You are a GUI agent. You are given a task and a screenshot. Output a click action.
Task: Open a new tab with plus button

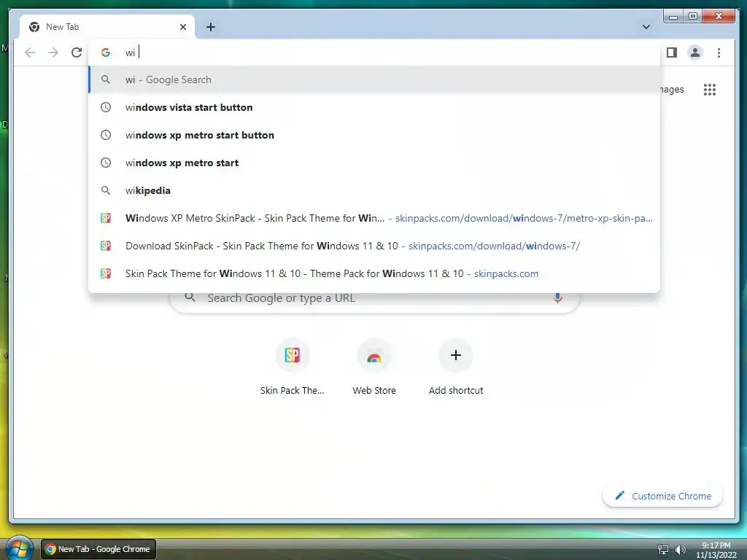pos(211,27)
